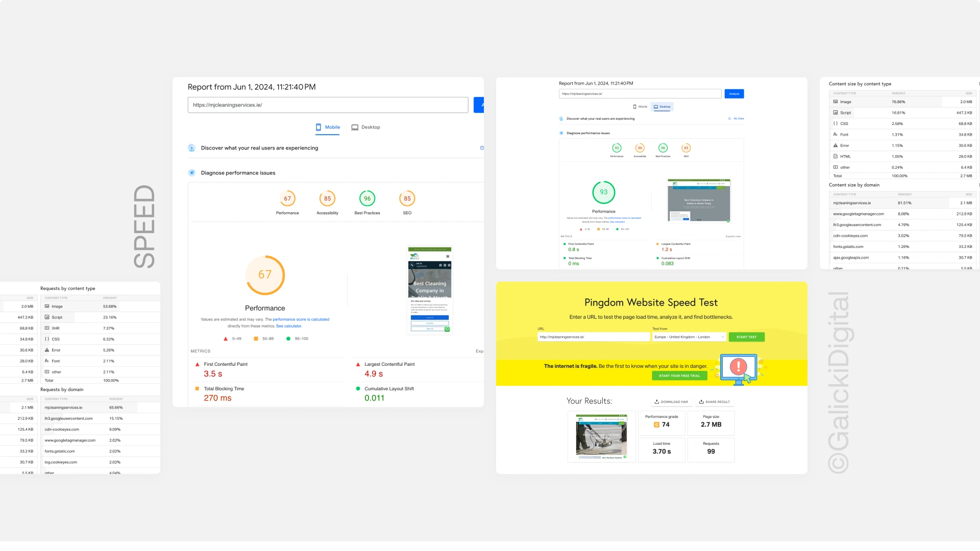Click the icon beside 'Diagnose performance issues' in the mobile report
Image resolution: width=980 pixels, height=551 pixels.
191,173
